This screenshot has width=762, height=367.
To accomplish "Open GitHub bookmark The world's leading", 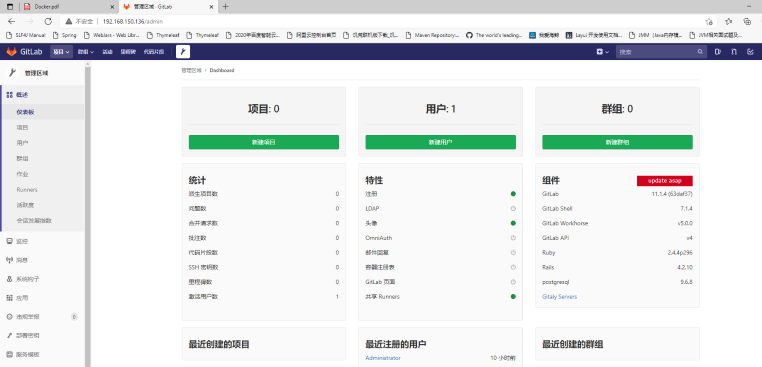I will tap(494, 35).
